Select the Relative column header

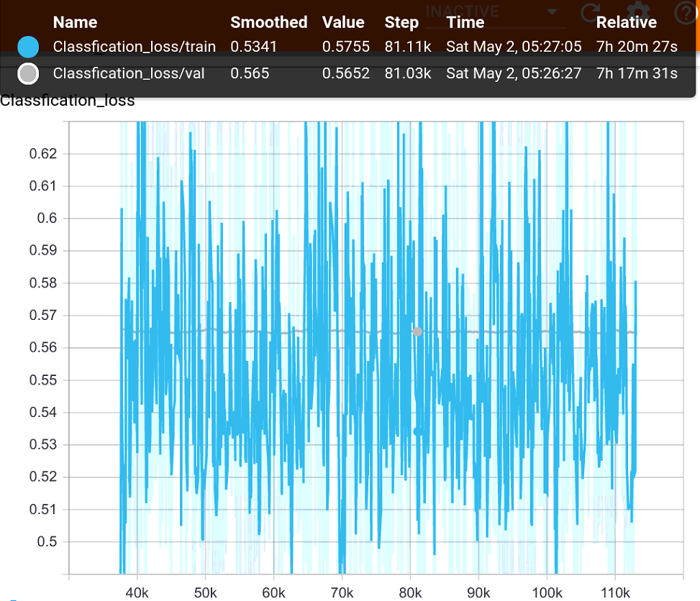tap(626, 22)
